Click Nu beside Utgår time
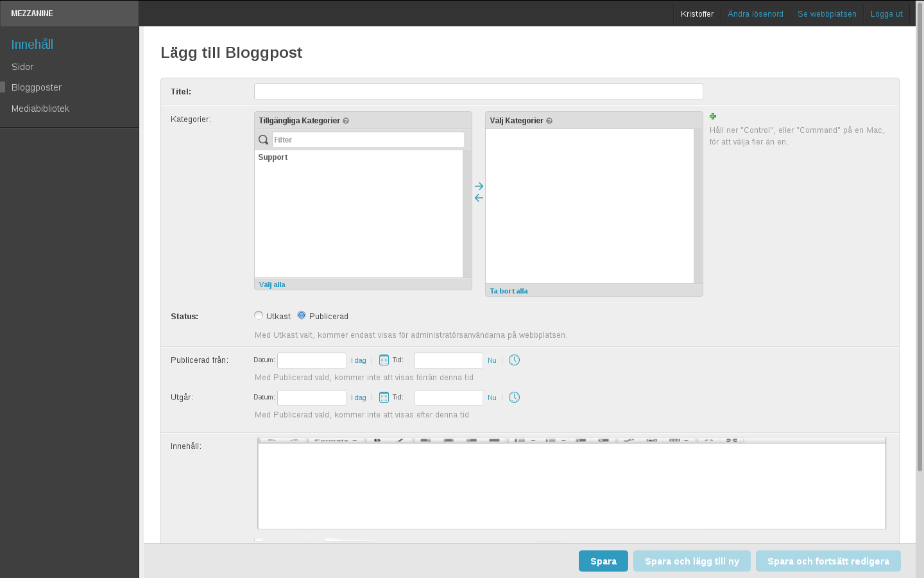 tap(492, 398)
